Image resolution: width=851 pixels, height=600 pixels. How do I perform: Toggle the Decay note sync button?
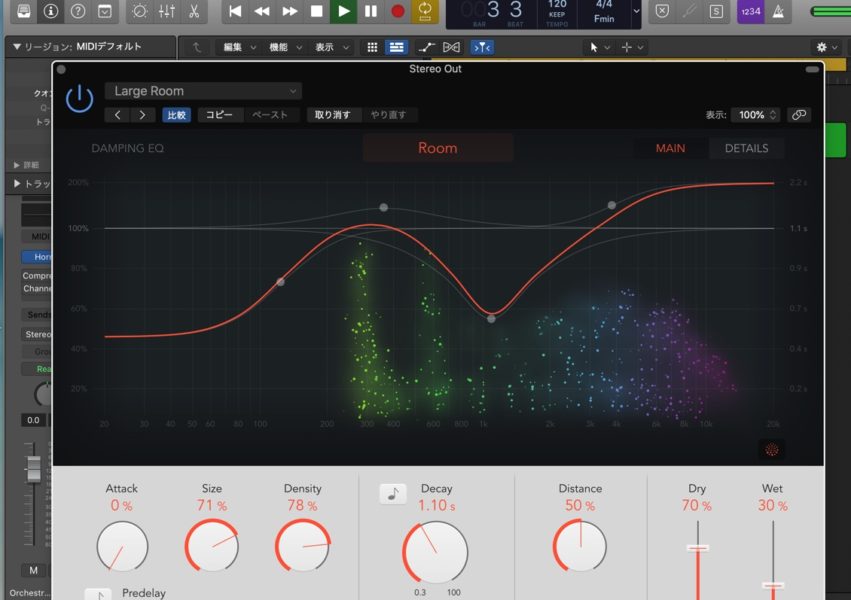(x=393, y=494)
